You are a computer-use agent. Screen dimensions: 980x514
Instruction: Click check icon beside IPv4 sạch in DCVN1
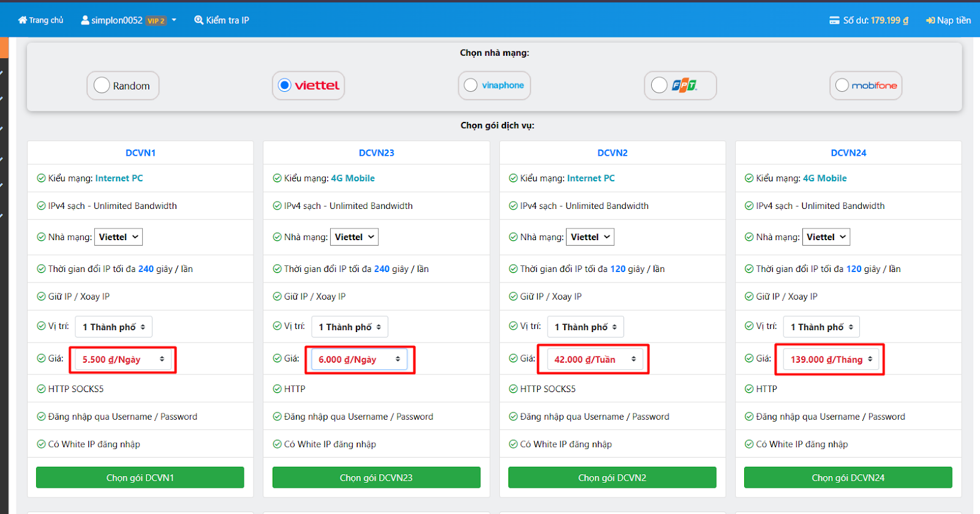pyautogui.click(x=41, y=206)
